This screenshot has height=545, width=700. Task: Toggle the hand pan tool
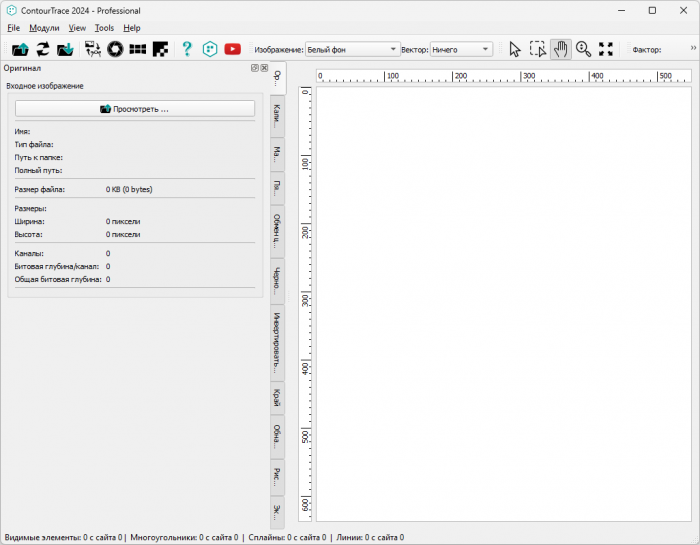coord(561,49)
